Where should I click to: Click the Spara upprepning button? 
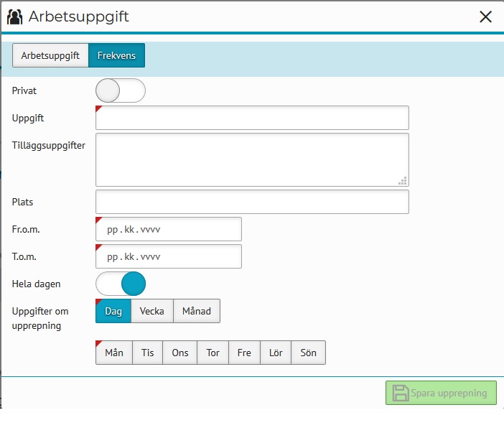pos(441,393)
